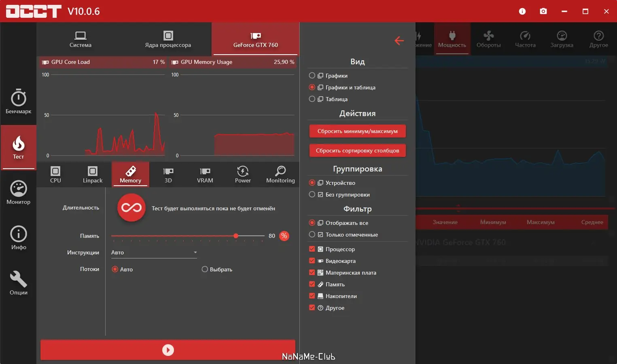Select the 3D test
The height and width of the screenshot is (364, 617).
(x=168, y=175)
